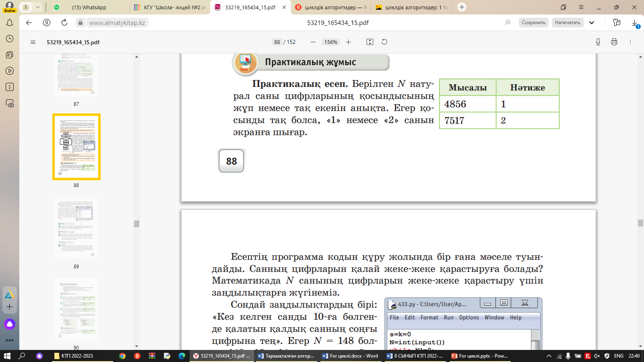Open For циклі.pptx PowerPoint in taskbar
This screenshot has width=644, height=362.
click(x=480, y=356)
